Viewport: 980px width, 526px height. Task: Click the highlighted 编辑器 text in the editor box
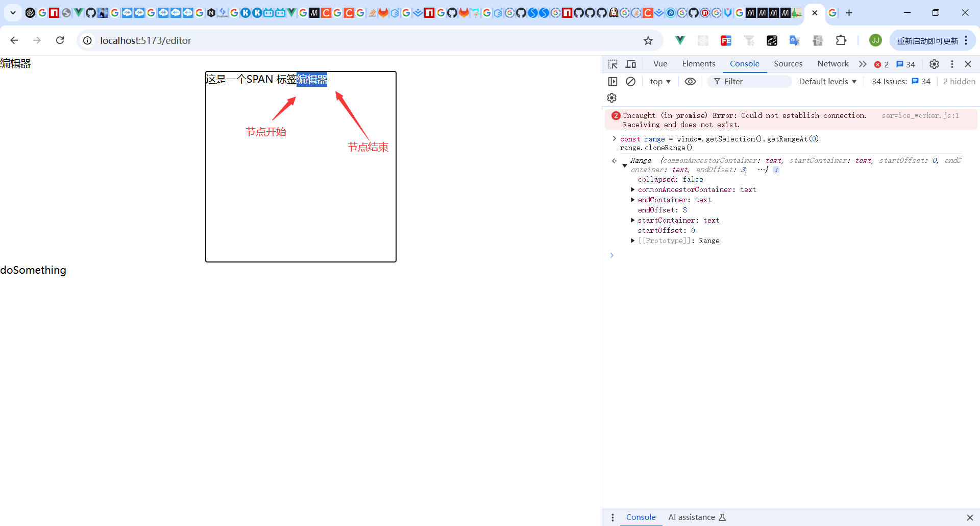[312, 80]
